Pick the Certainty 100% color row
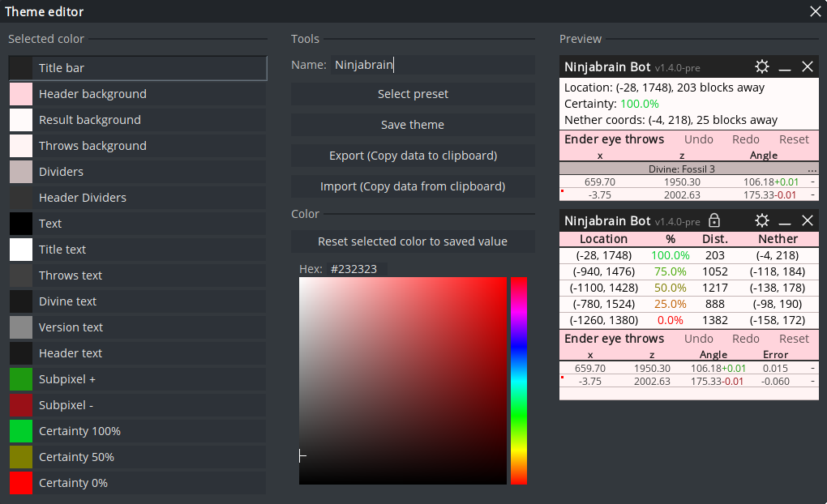 138,431
